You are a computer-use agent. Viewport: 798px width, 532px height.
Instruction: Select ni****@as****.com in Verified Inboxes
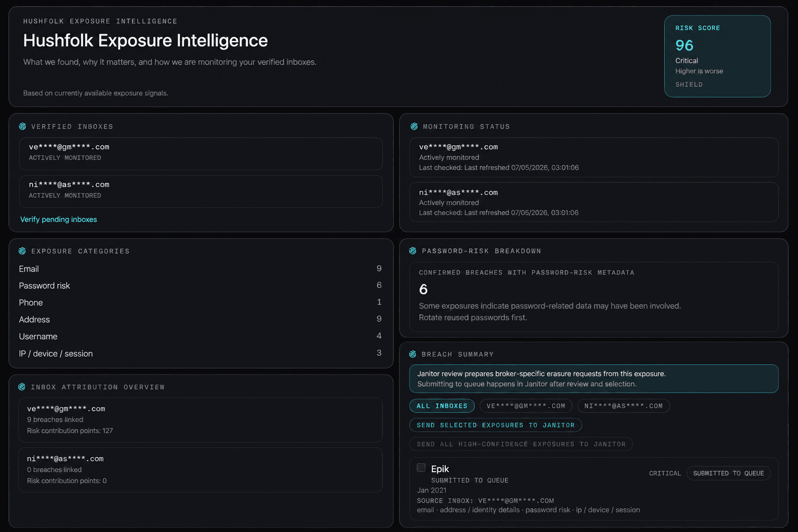pyautogui.click(x=201, y=191)
